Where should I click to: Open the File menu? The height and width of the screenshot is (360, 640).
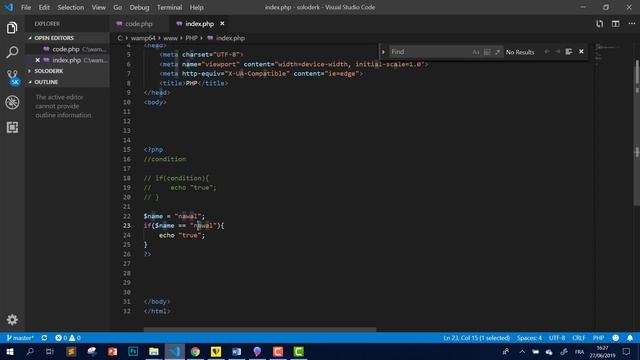(x=26, y=7)
